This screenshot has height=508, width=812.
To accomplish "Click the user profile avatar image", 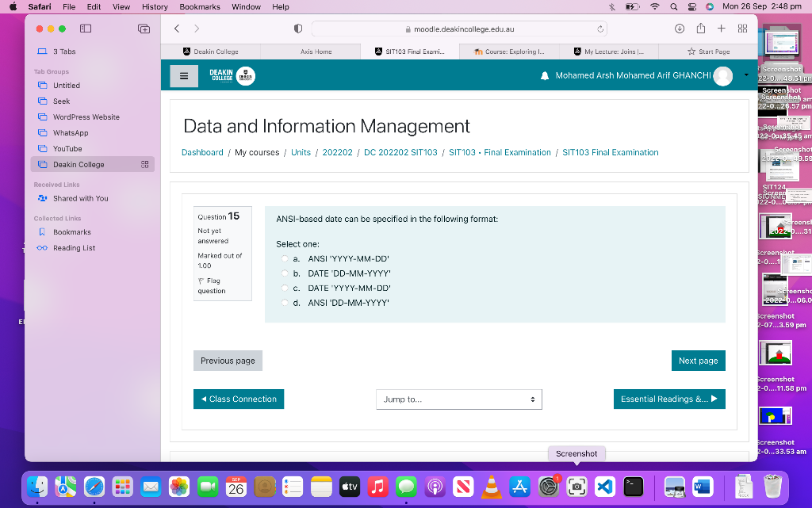I will point(722,76).
